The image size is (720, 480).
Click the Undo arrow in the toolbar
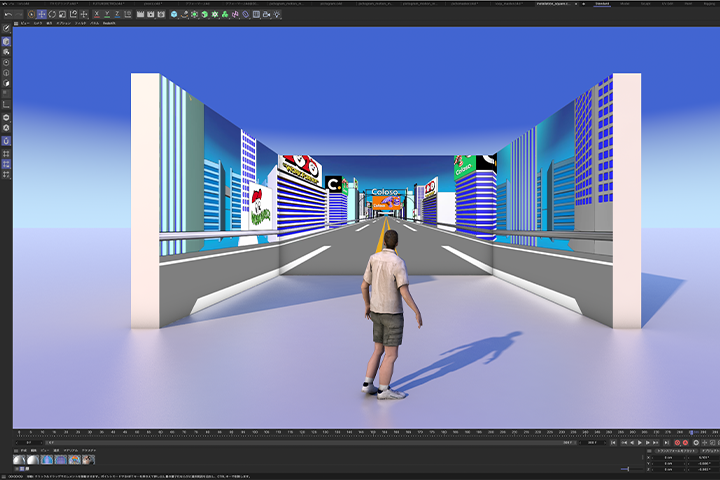pos(8,14)
